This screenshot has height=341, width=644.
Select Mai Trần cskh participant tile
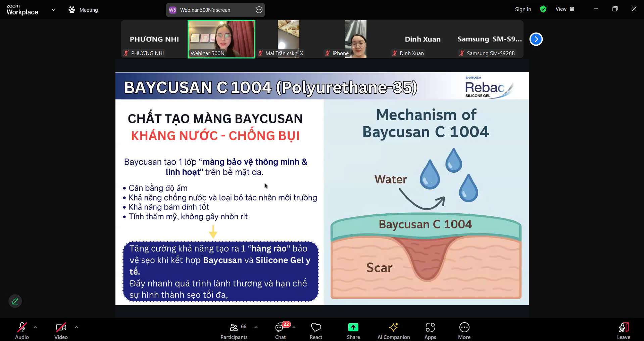[x=289, y=39]
